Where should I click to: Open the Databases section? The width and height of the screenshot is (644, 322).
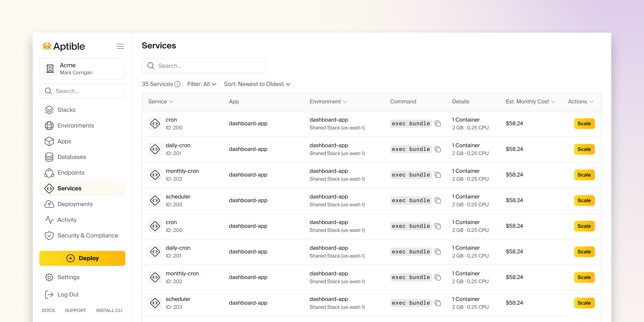[71, 157]
